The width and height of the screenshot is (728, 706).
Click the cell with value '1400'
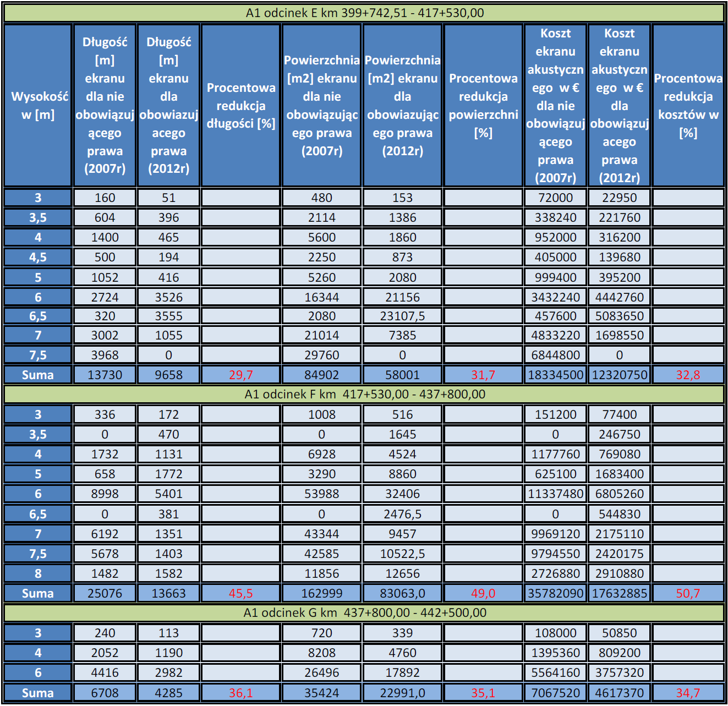pyautogui.click(x=105, y=237)
